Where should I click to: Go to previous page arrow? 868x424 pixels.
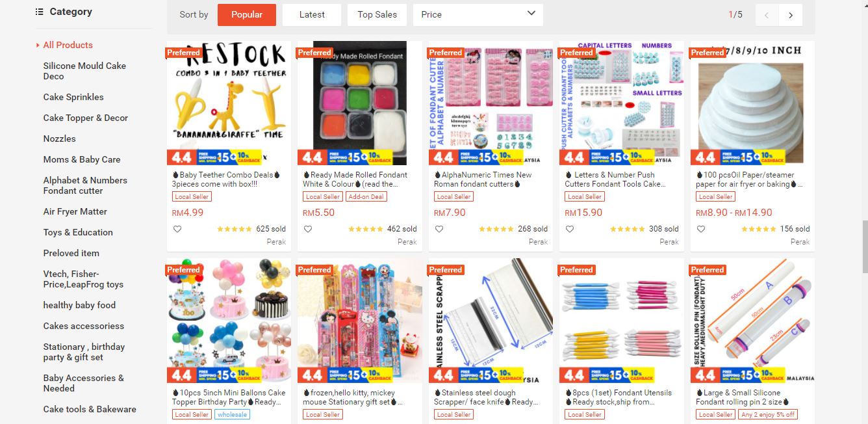click(767, 15)
